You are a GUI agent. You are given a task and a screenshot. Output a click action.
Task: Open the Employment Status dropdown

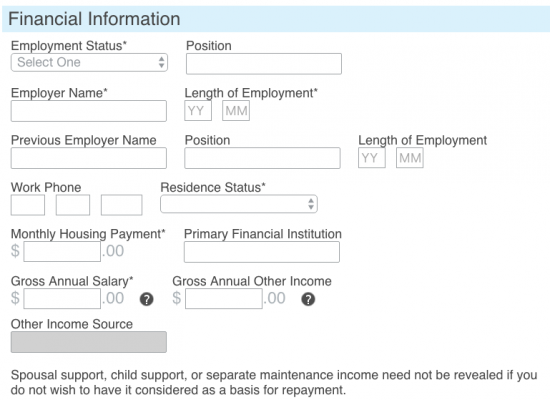(x=89, y=63)
